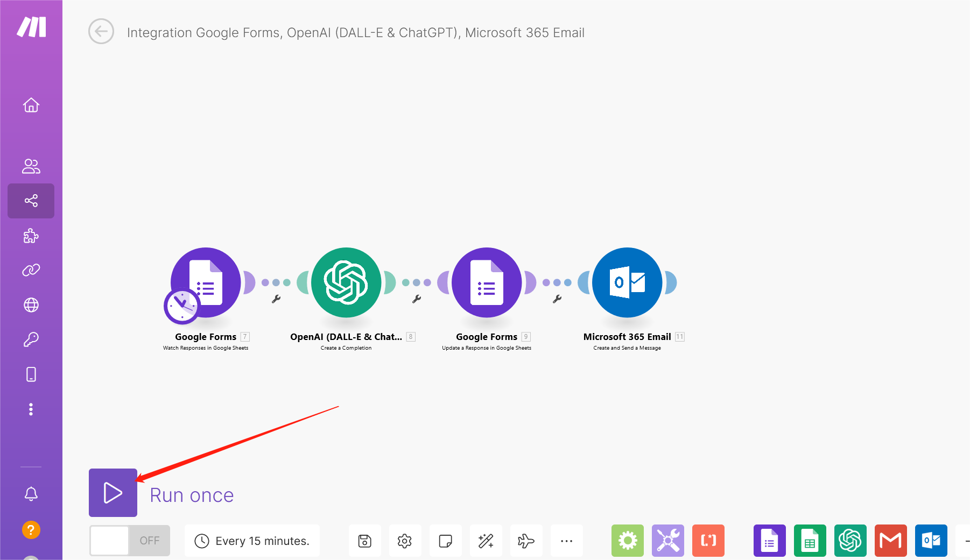Click the Run once label text
Viewport: 970px width, 560px height.
tap(192, 495)
